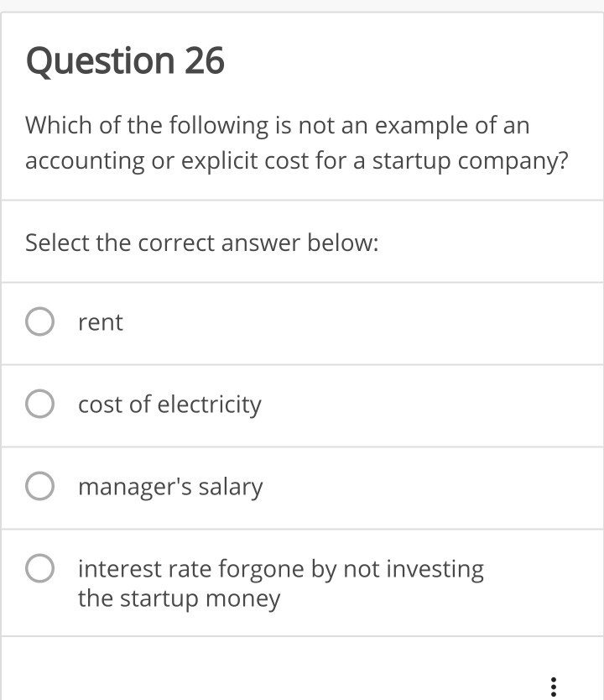Click "Select the correct answer below:" instruction
The height and width of the screenshot is (700, 604).
(x=201, y=243)
